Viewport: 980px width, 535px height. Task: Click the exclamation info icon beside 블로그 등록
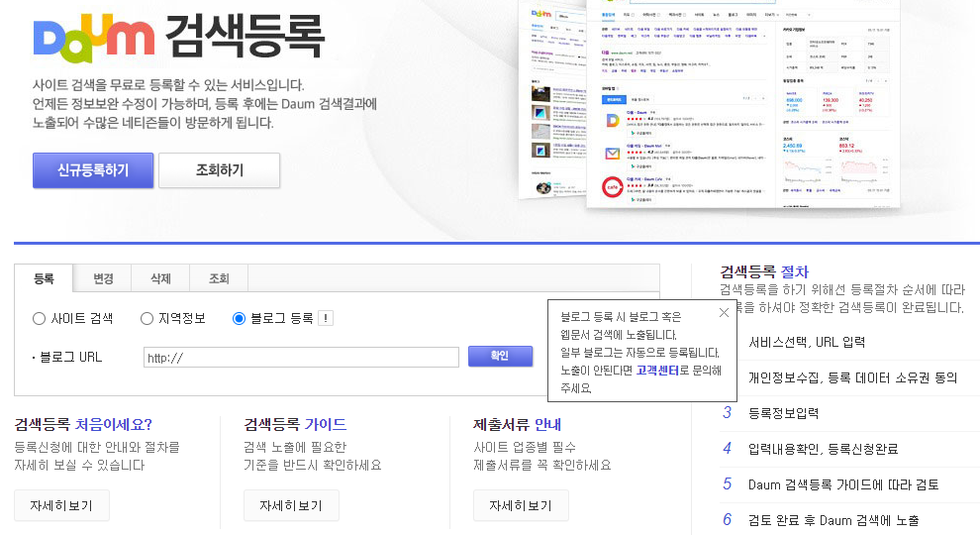[x=326, y=318]
